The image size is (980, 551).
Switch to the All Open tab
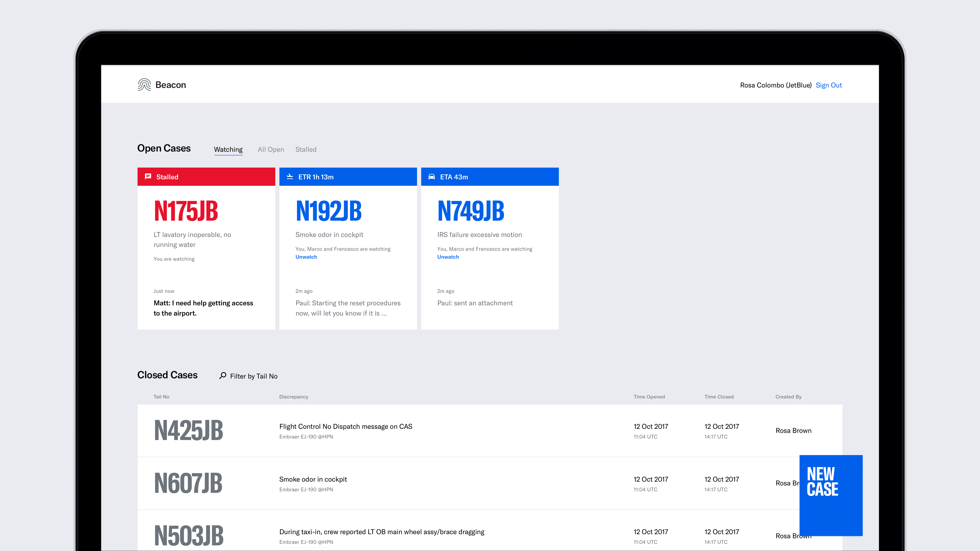click(271, 149)
